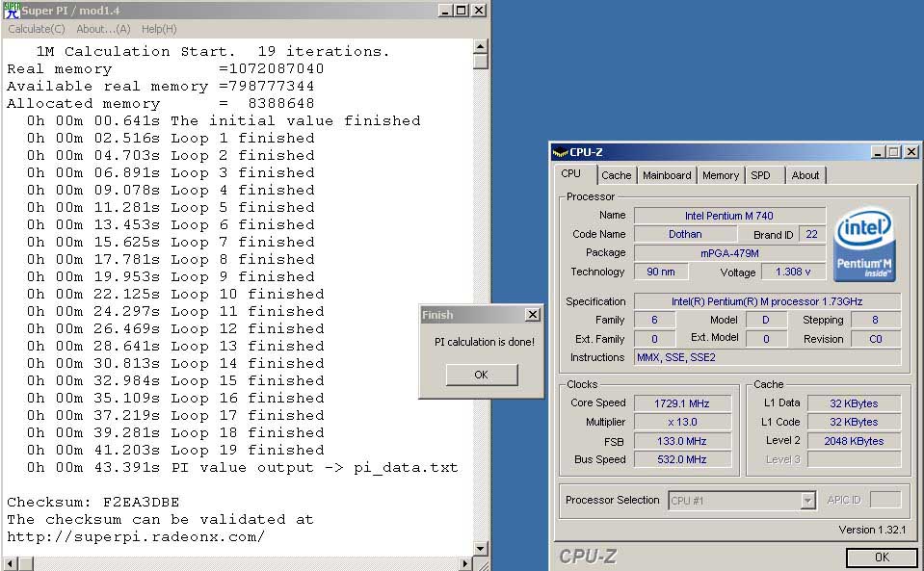Click the Core Speed value '1729.1 MHz'
Screen dimensions: 924x571
(x=682, y=403)
